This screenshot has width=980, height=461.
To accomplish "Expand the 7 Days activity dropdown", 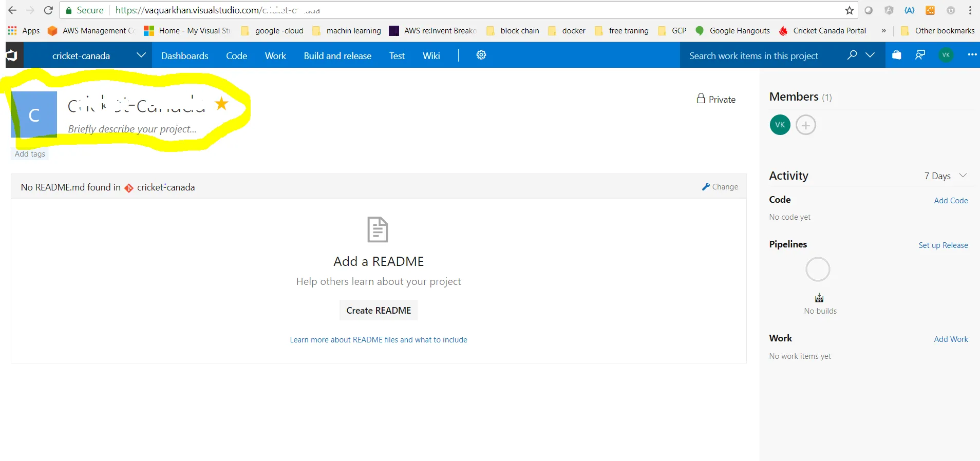I will coord(946,176).
